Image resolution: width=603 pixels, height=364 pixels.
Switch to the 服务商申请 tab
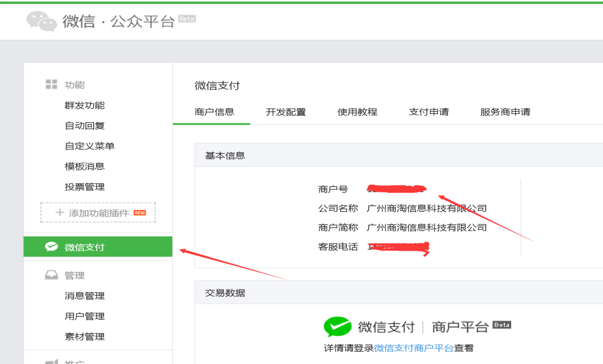[505, 112]
